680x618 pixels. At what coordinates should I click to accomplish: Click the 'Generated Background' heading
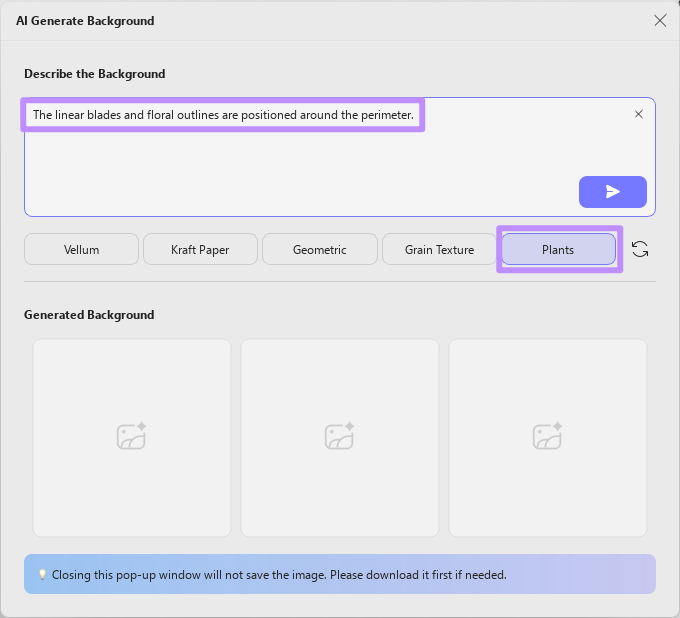[x=89, y=314]
